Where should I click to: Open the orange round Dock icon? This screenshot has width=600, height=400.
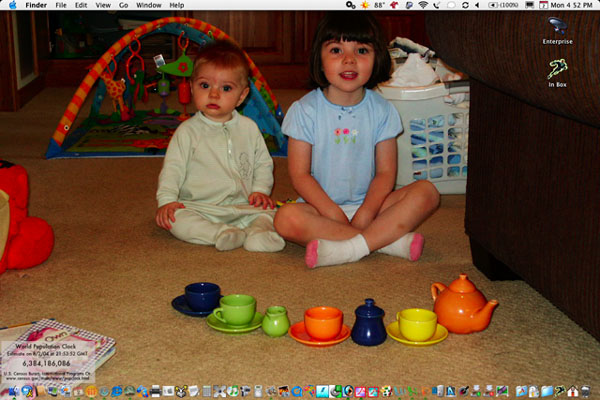point(91,391)
